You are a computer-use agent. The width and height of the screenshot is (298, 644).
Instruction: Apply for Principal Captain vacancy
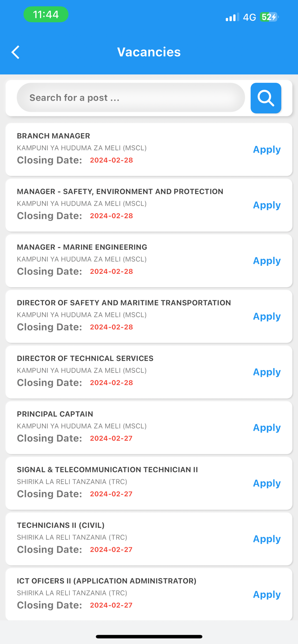[x=267, y=428]
